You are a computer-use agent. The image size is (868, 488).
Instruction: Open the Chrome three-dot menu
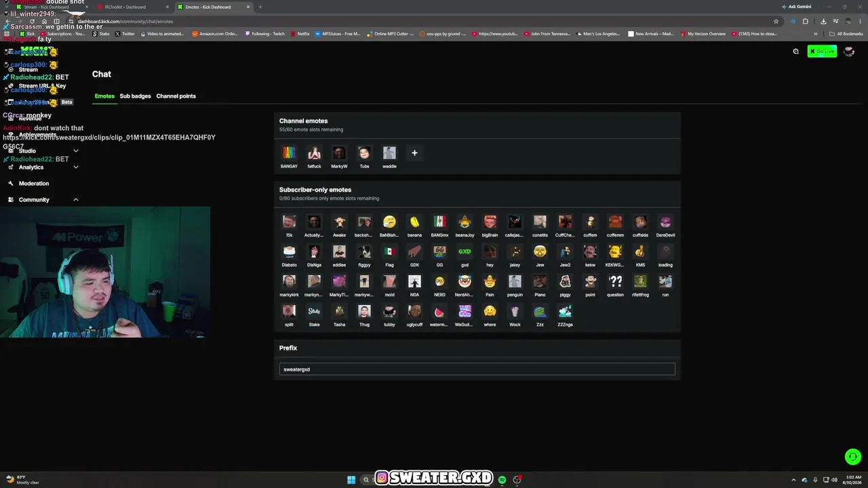click(860, 21)
